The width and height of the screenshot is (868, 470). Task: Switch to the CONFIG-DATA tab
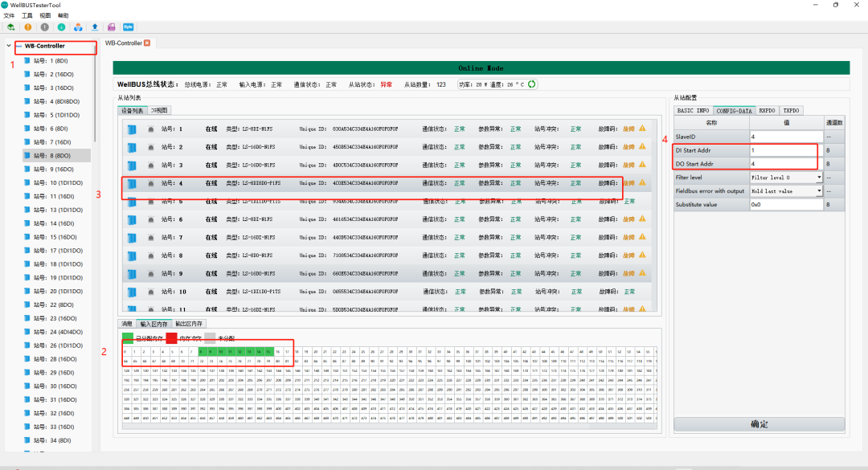tap(734, 111)
